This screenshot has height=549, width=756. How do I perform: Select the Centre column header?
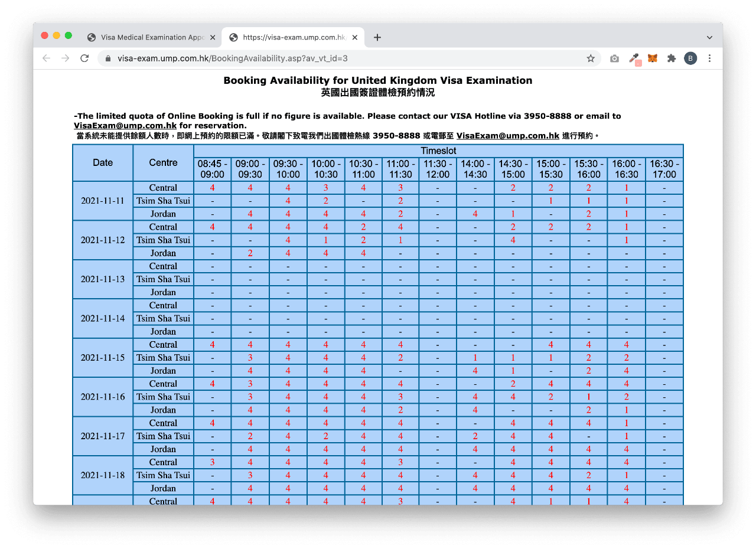pos(164,163)
